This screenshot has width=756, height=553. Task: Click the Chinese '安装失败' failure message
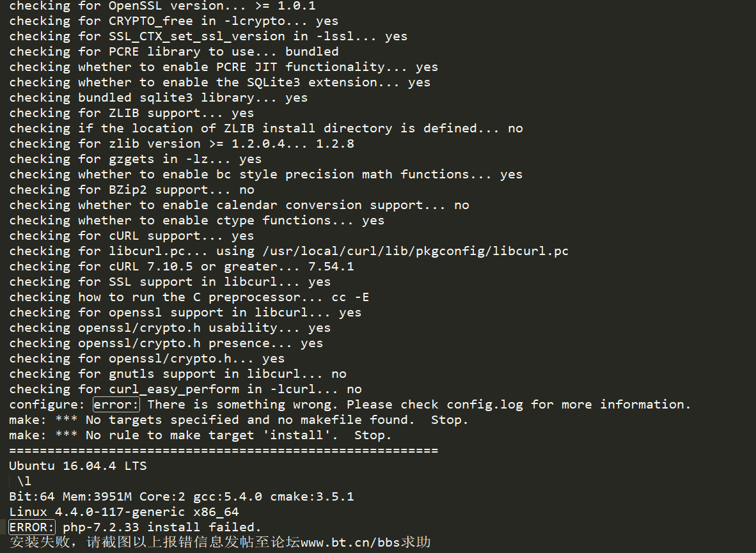pyautogui.click(x=40, y=542)
